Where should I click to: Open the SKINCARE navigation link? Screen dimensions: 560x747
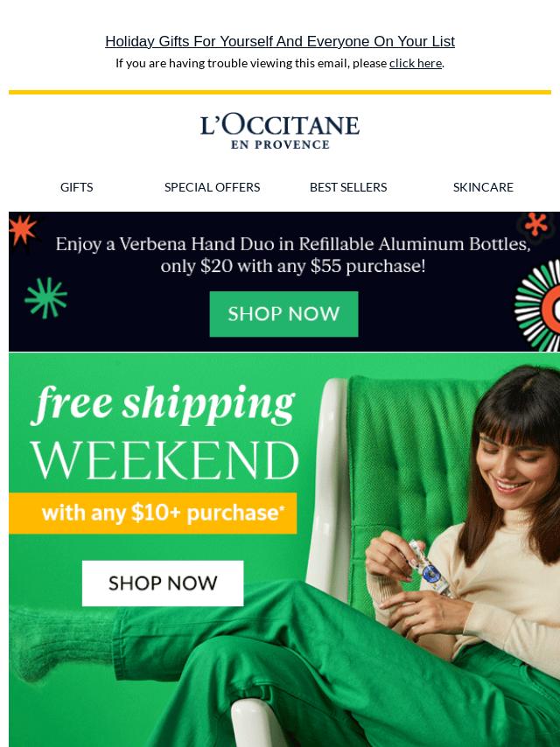483,187
